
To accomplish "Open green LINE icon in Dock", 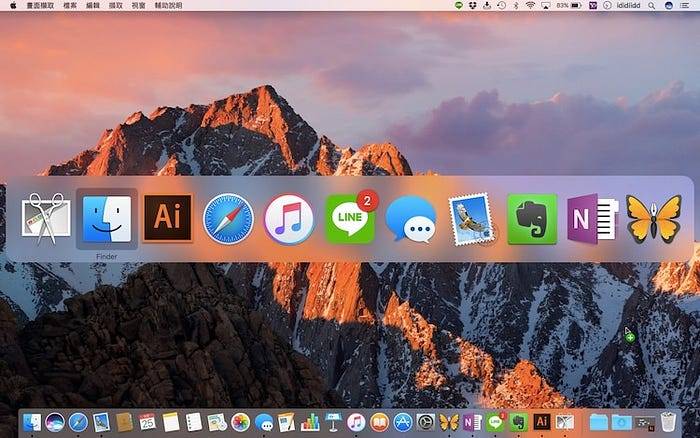I will click(x=496, y=422).
